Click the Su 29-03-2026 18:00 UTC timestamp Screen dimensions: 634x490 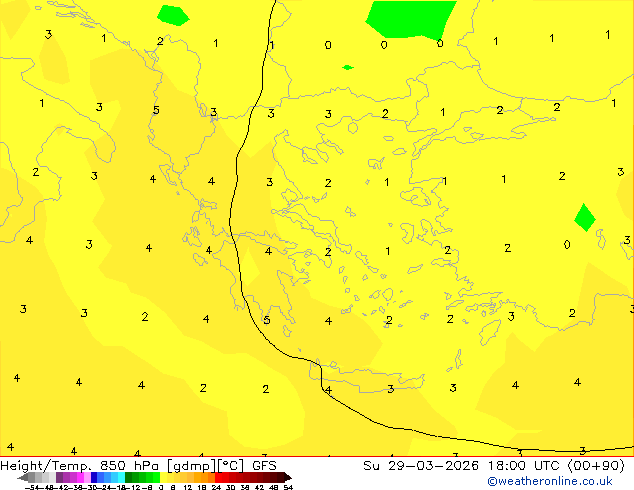click(x=493, y=466)
